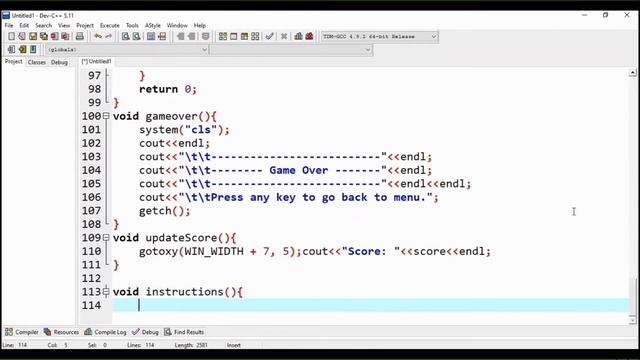Screen dimensions: 640x360
Task: Open the Execute menu
Action: coord(110,25)
